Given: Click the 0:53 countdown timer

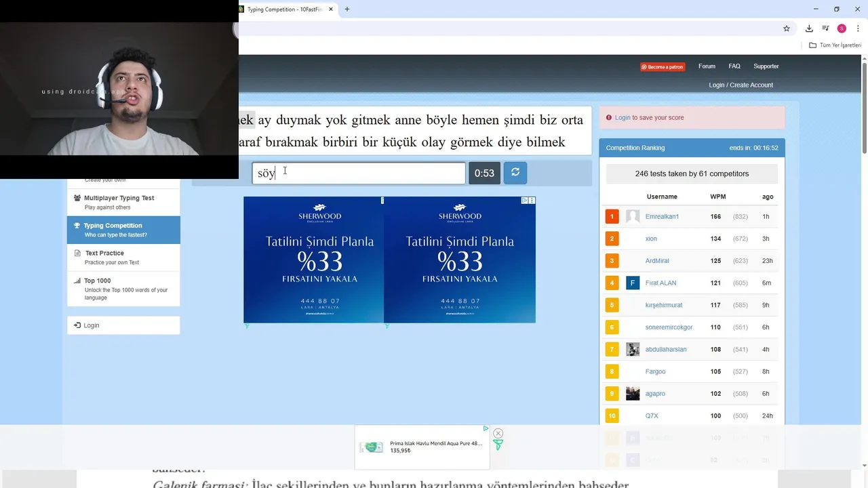Looking at the screenshot, I should [484, 173].
